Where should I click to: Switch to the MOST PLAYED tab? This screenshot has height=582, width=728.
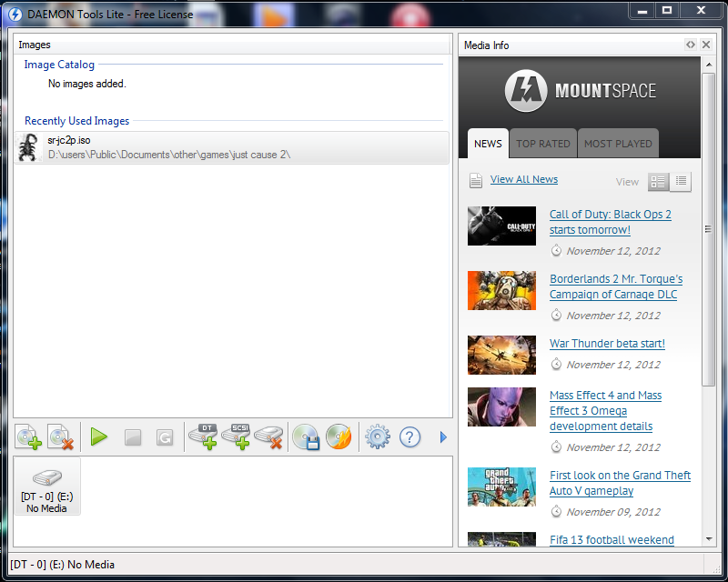click(618, 144)
